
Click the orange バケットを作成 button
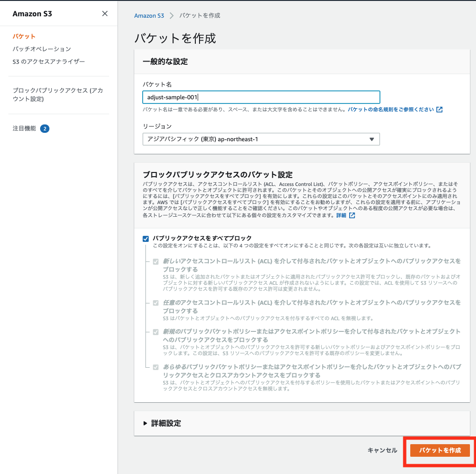440,450
